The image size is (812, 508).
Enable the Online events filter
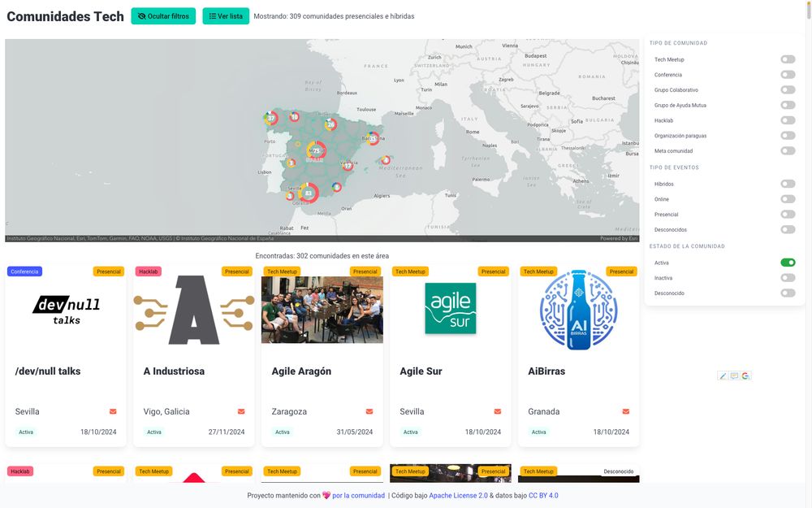point(788,199)
